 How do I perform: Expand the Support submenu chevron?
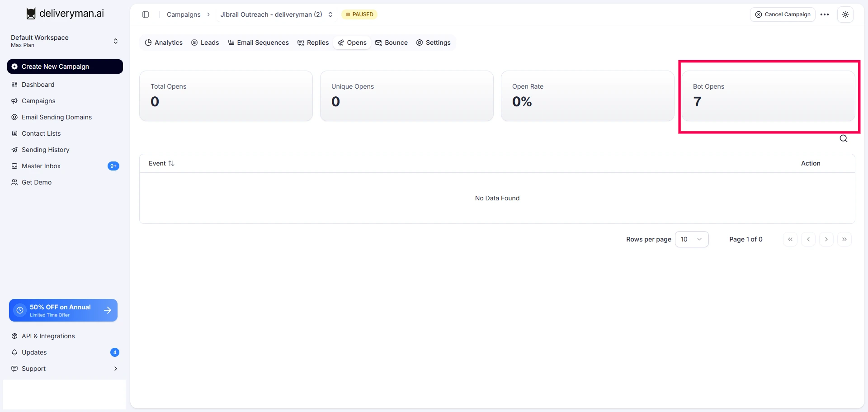coord(116,369)
